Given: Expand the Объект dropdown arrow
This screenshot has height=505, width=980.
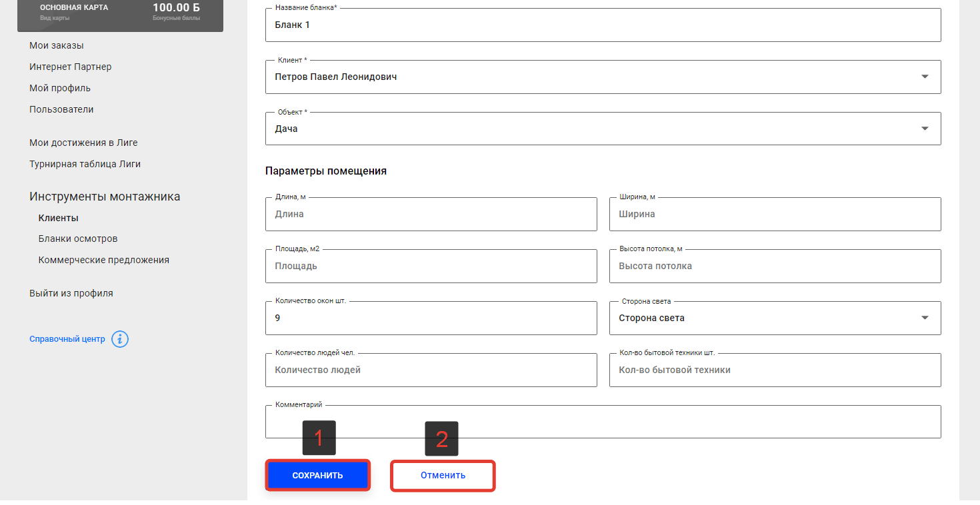Looking at the screenshot, I should click(925, 129).
